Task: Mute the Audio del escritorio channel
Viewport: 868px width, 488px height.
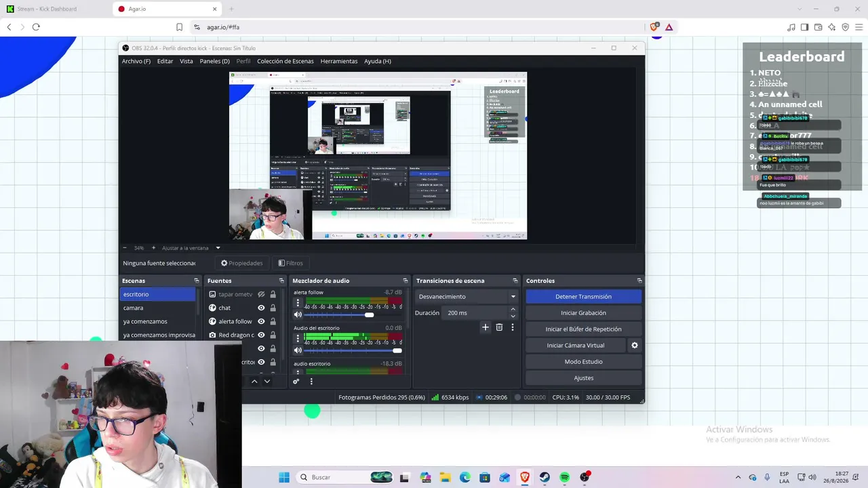Action: click(x=298, y=350)
